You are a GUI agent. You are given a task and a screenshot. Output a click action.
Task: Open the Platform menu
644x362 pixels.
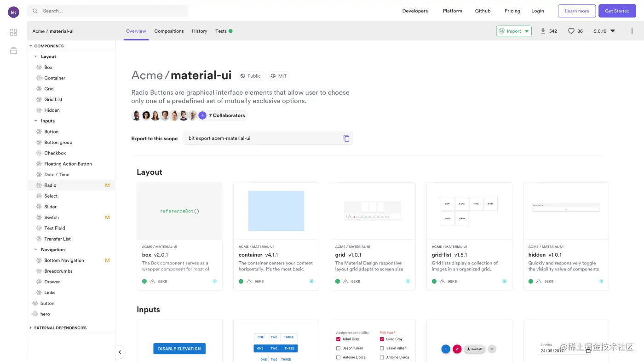click(x=453, y=11)
